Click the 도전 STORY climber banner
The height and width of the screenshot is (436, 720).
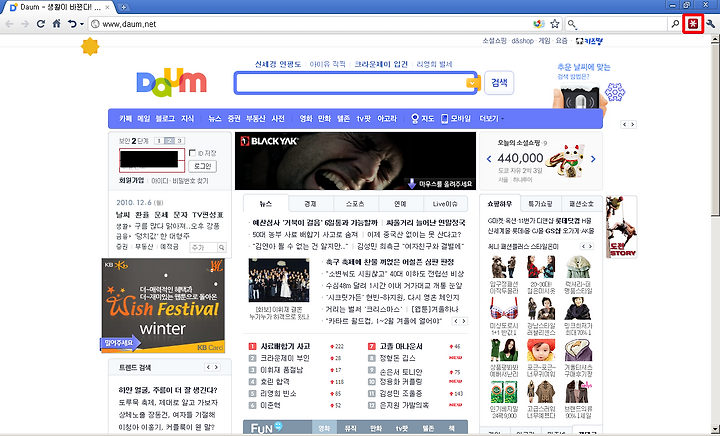[x=622, y=227]
